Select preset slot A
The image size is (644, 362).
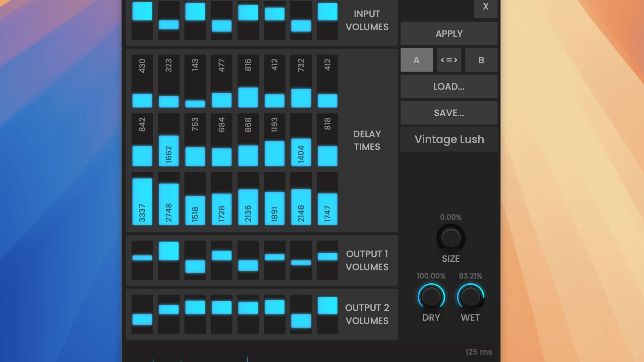tap(416, 60)
